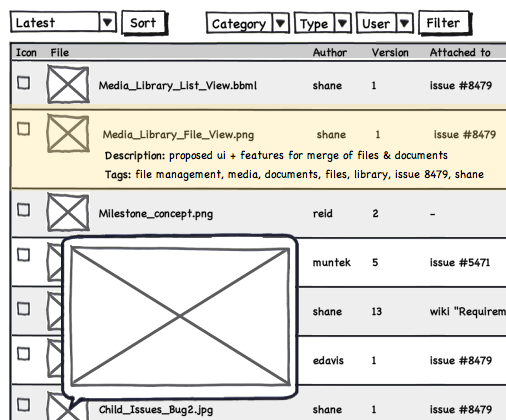Screen dimensions: 506x420
Task: Apply filters with the Filter button
Action: coord(444,23)
